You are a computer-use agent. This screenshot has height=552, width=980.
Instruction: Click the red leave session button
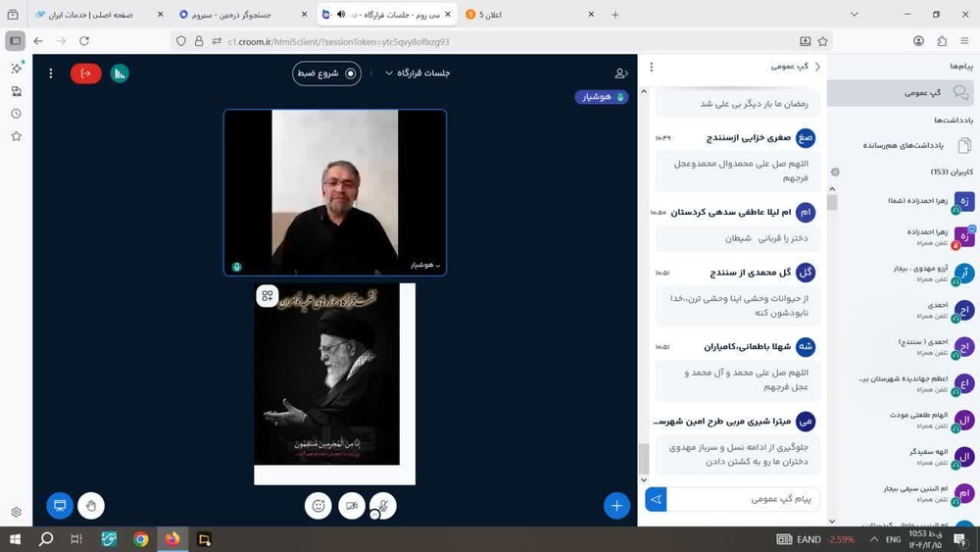pos(86,74)
